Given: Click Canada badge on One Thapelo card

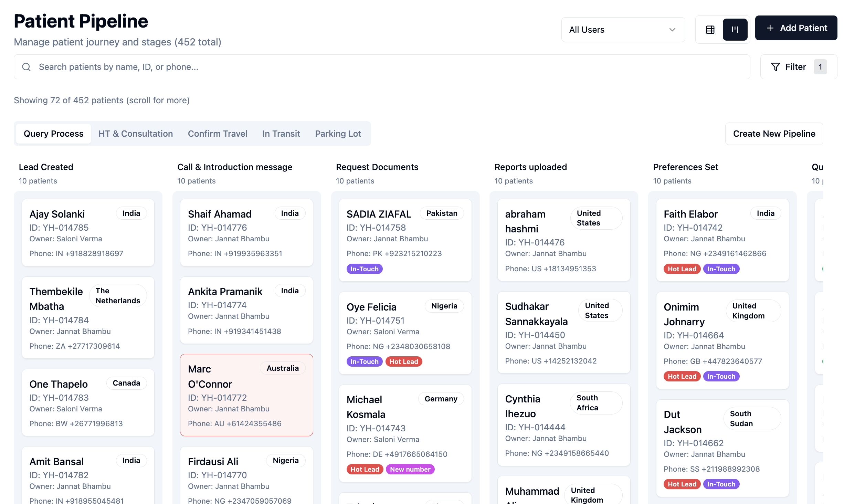Looking at the screenshot, I should point(126,383).
